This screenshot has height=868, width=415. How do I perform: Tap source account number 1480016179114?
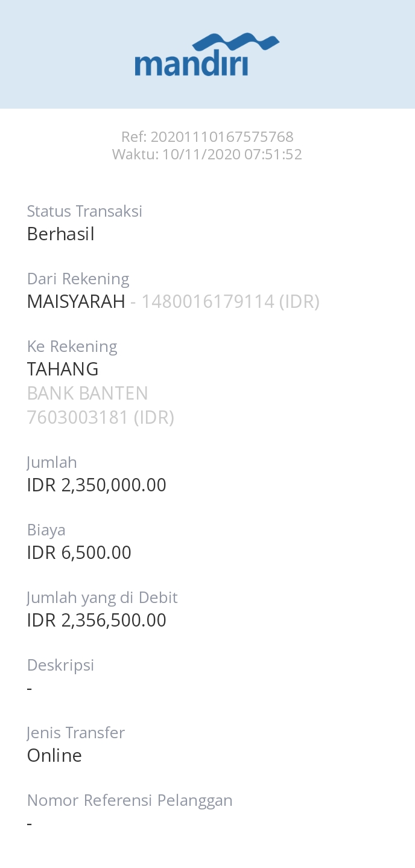pos(207,301)
